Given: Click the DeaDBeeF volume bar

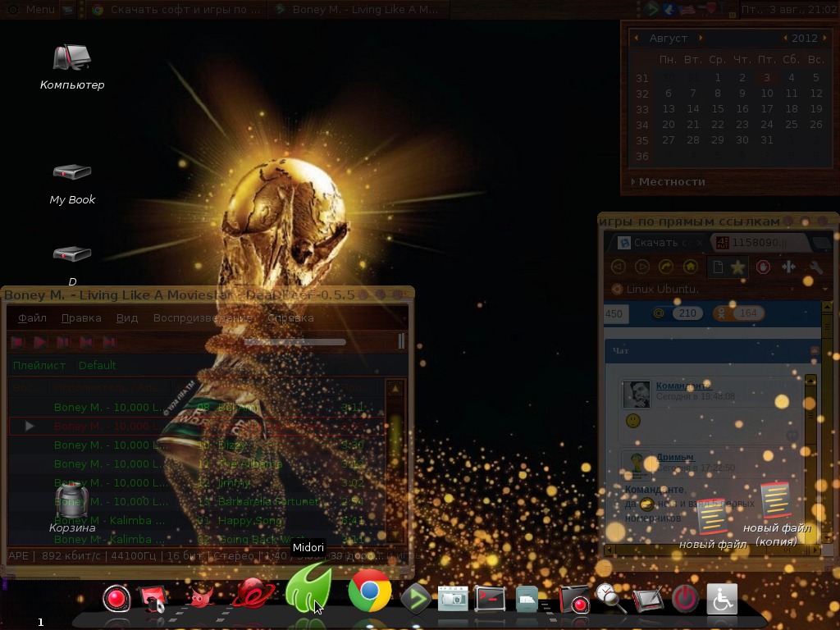Looking at the screenshot, I should pos(401,341).
